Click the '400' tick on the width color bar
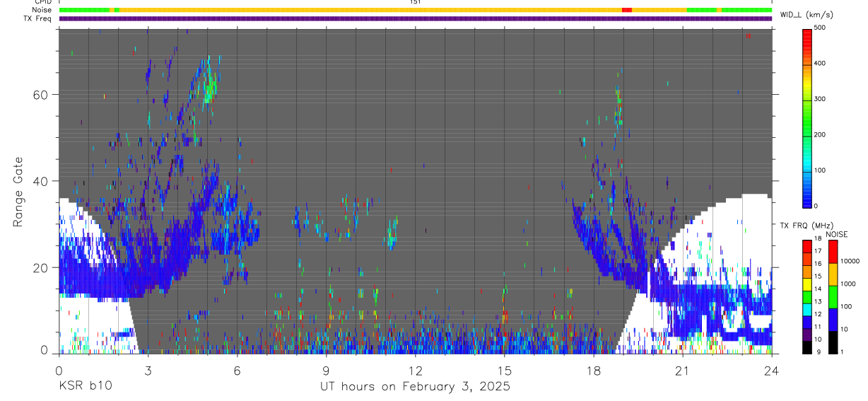Image resolution: width=868 pixels, height=401 pixels. (x=821, y=64)
